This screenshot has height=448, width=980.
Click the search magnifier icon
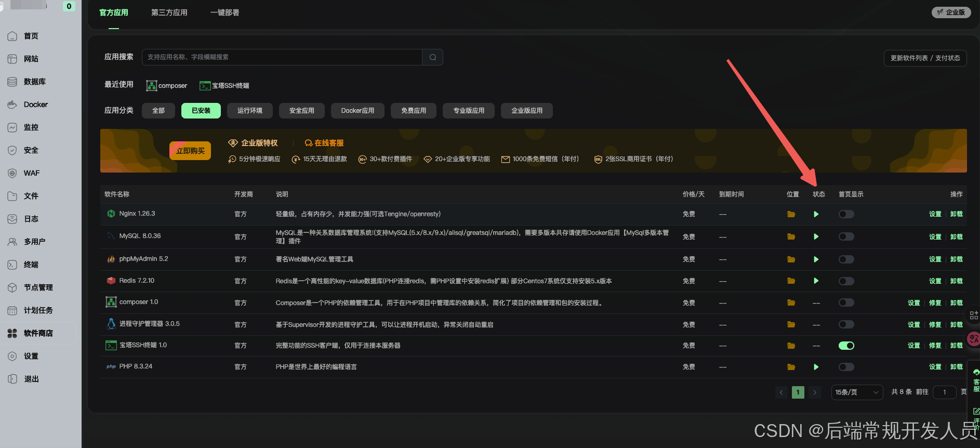(x=432, y=57)
